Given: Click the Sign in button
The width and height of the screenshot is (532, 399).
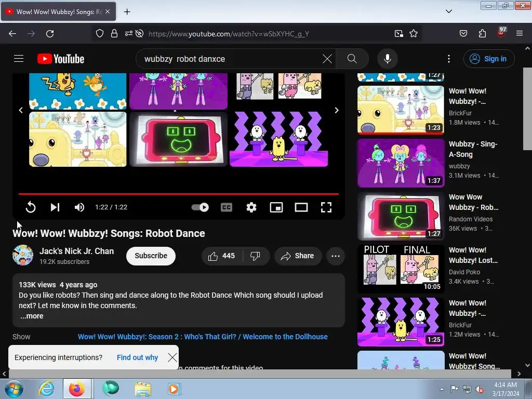Looking at the screenshot, I should pyautogui.click(x=488, y=59).
